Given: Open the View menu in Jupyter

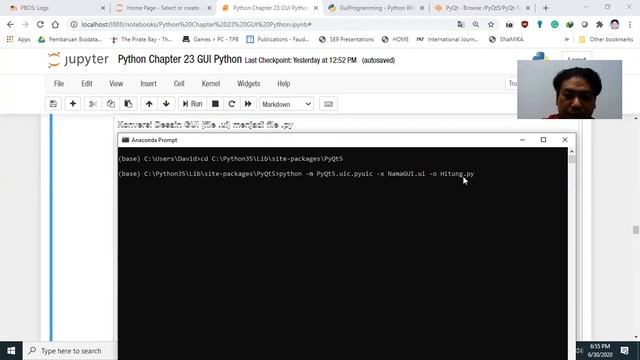Looking at the screenshot, I should 116,84.
